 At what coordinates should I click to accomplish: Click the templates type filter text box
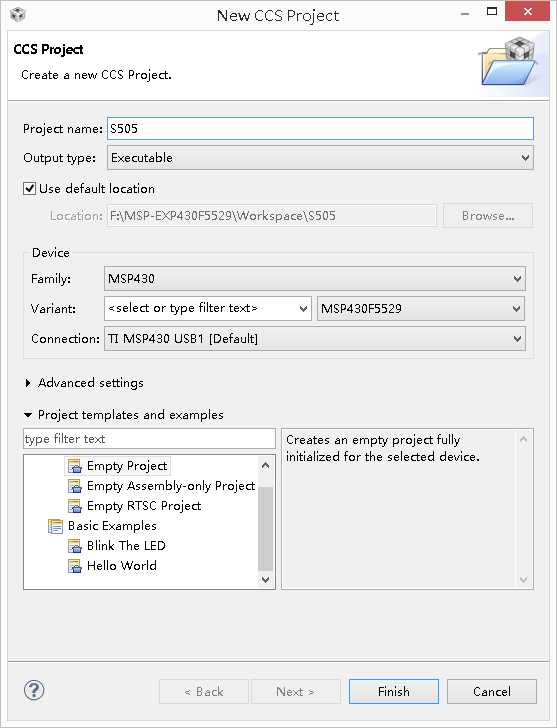[149, 439]
